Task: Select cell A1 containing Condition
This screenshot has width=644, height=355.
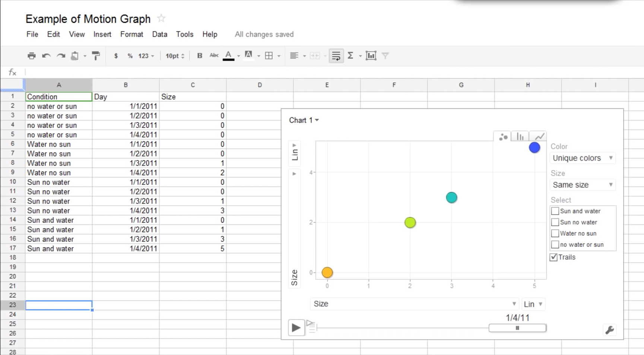Action: [58, 96]
